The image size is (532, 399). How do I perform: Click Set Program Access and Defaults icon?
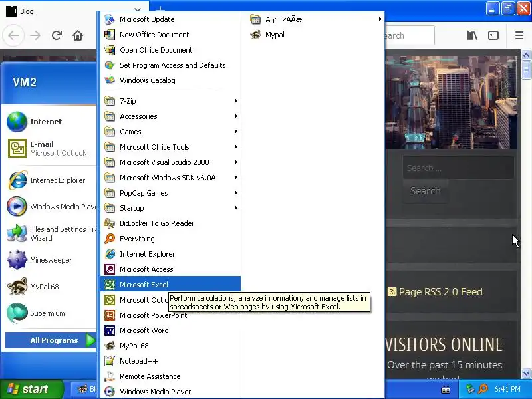point(110,65)
